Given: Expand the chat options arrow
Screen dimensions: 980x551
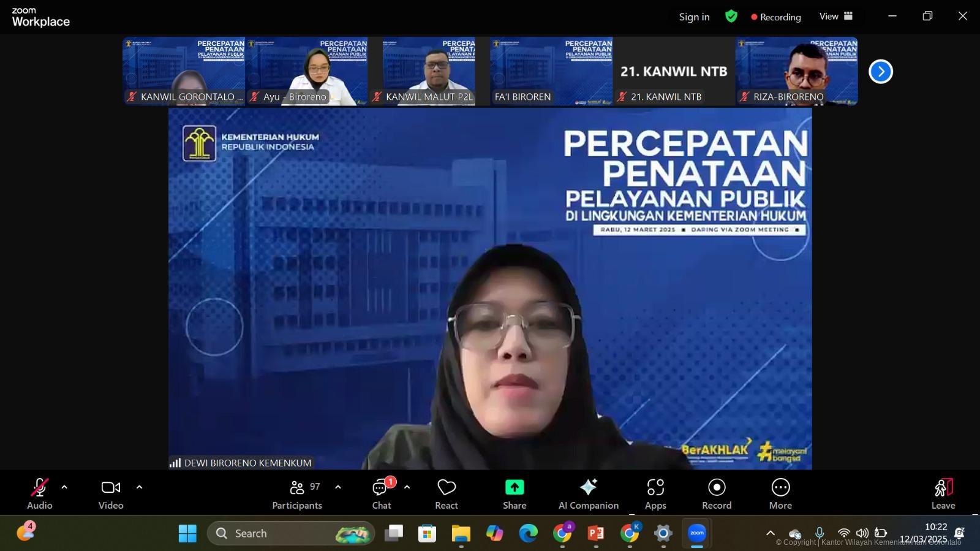Looking at the screenshot, I should 407,487.
